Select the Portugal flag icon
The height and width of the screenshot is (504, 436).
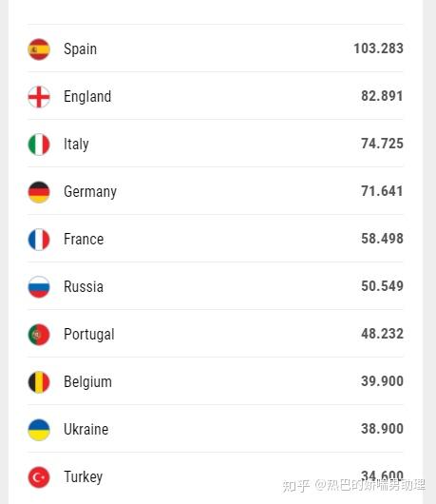pos(39,335)
